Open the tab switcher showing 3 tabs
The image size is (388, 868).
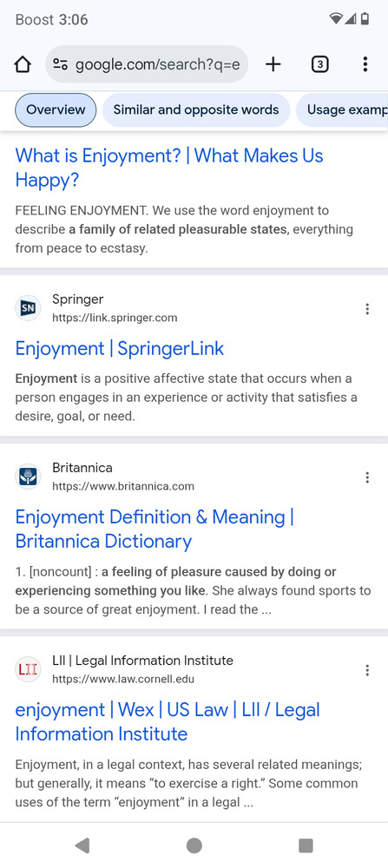click(319, 65)
